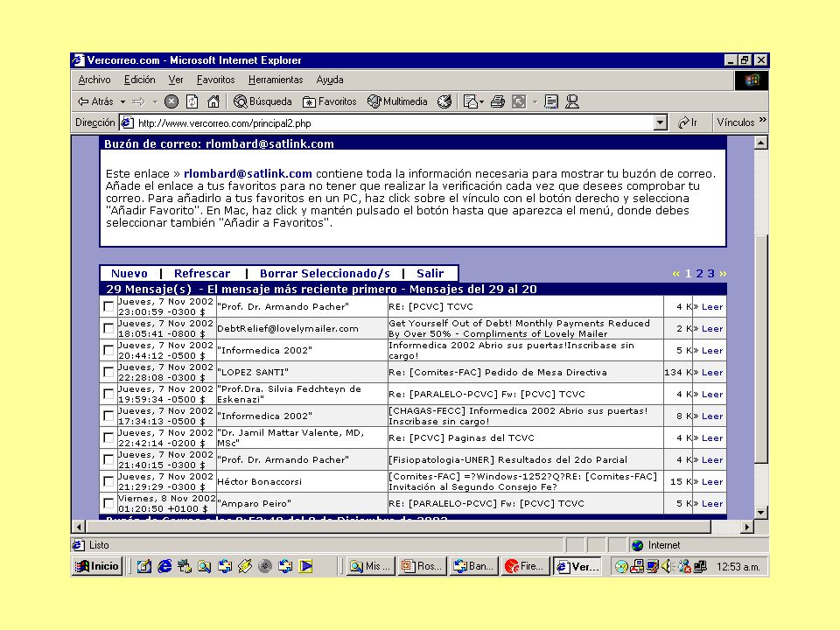Click the horizontal scrollbar right arrow
The width and height of the screenshot is (840, 630).
coord(746,527)
